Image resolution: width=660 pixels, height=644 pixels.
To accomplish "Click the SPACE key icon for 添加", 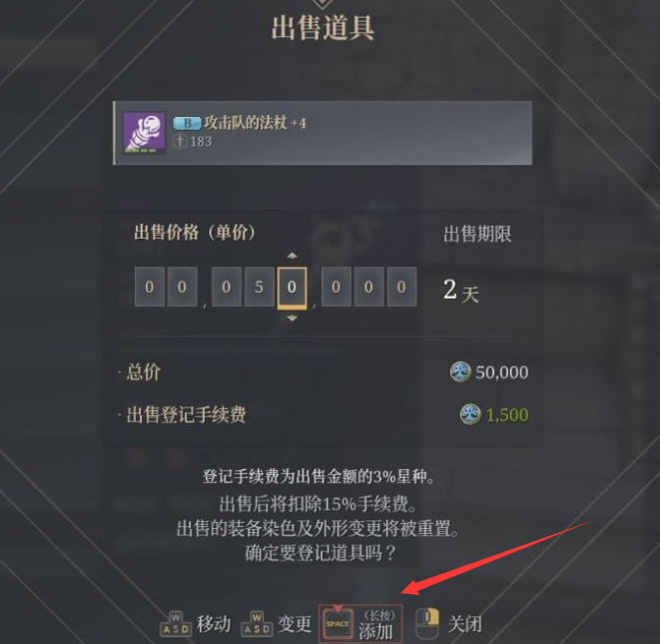I will pyautogui.click(x=337, y=623).
